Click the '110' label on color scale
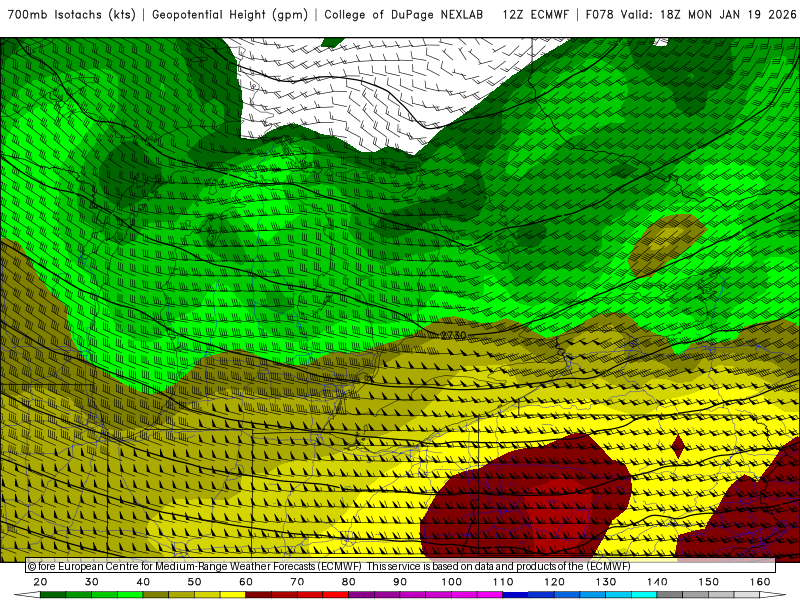This screenshot has width=800, height=600. click(503, 582)
